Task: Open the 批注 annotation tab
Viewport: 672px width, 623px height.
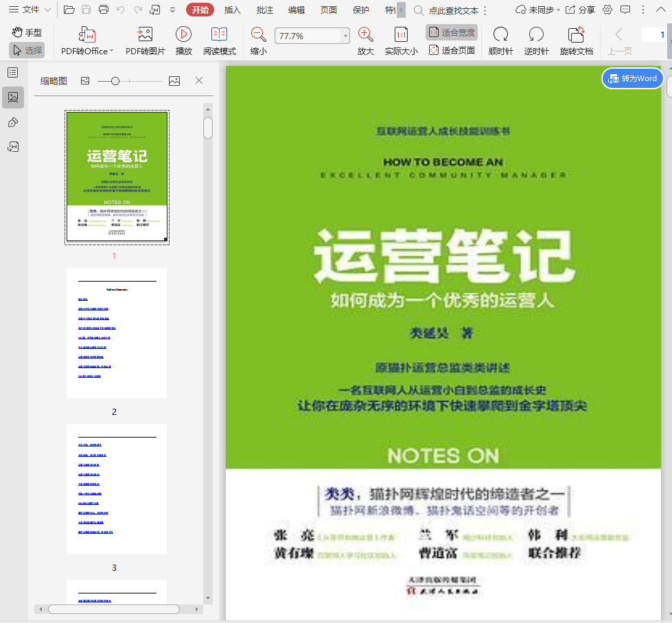Action: pyautogui.click(x=264, y=10)
